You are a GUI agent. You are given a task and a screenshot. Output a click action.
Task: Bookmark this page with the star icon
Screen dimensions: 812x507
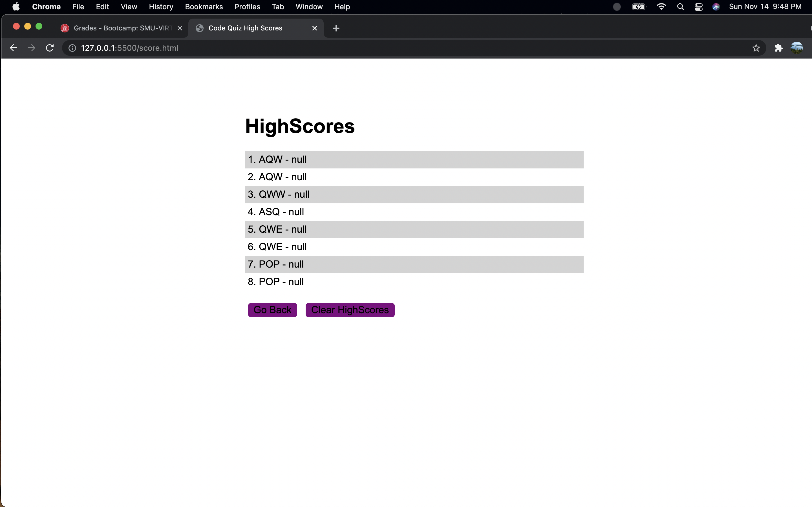click(x=756, y=48)
